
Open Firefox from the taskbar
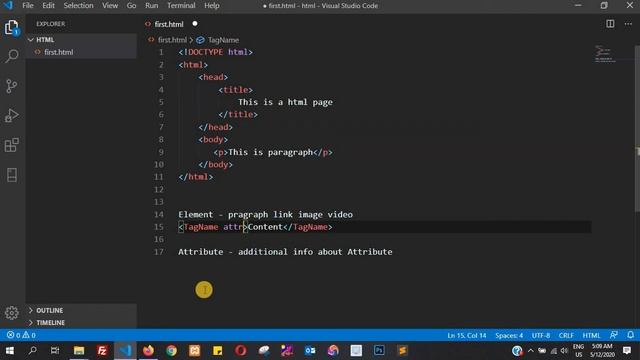click(x=148, y=351)
